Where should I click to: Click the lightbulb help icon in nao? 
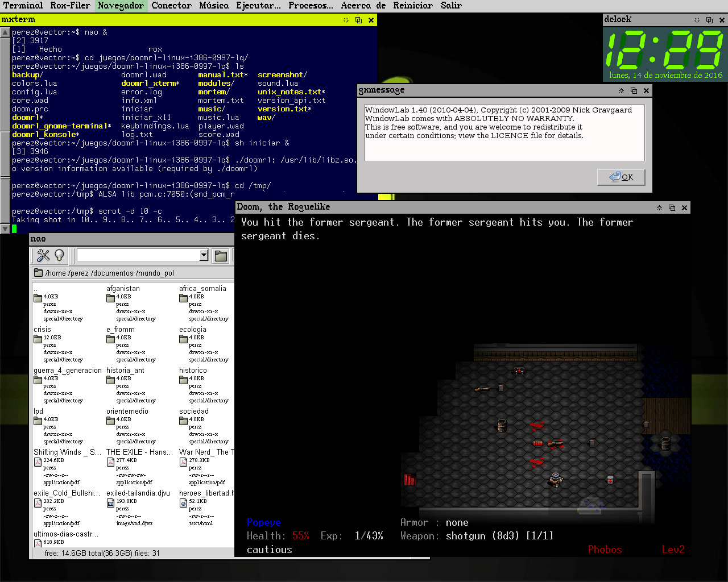click(x=59, y=256)
